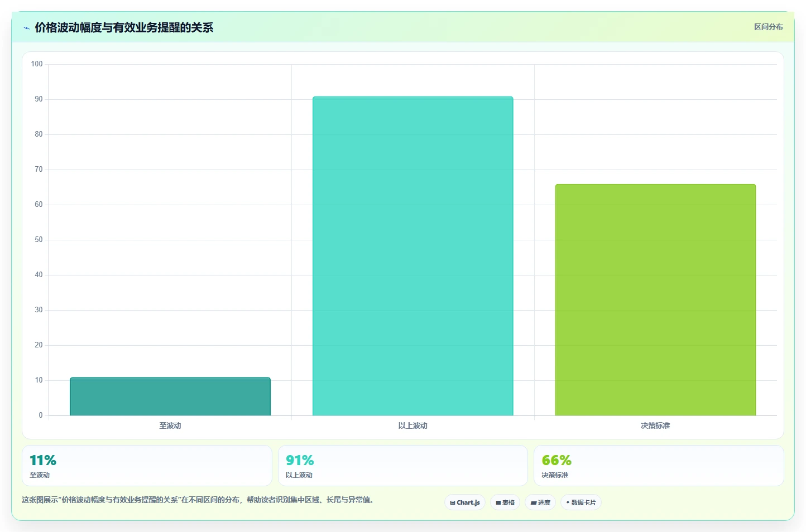806x532 pixels.
Task: Click the description text starting 这张图展示
Action: pos(198,500)
